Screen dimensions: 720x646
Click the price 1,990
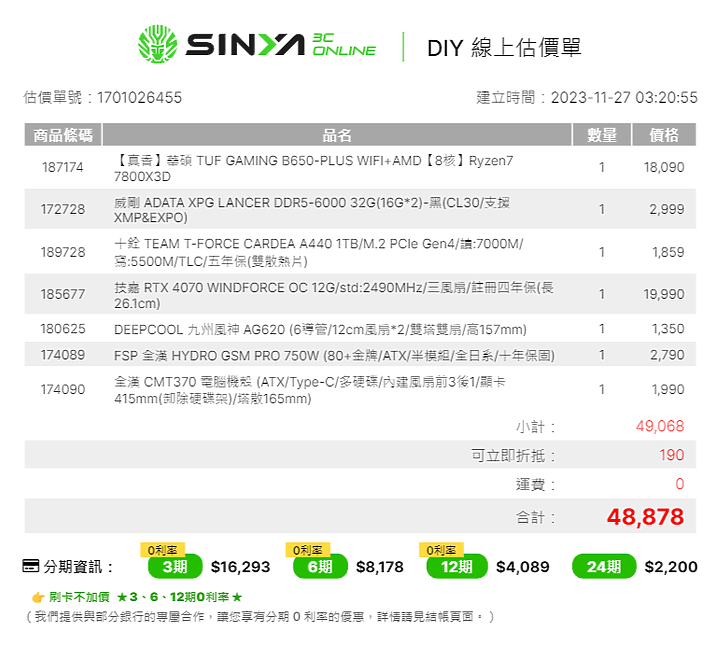[x=668, y=389]
